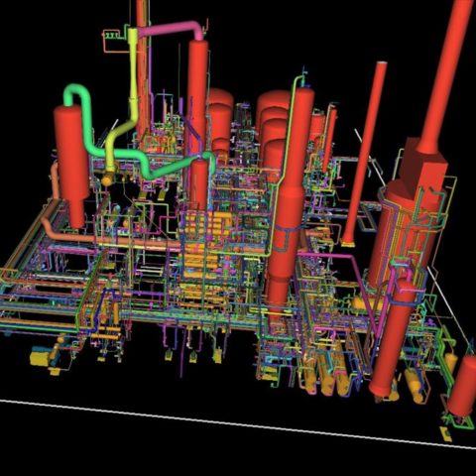
Task: Click the white ground boundary line
Action: (x=238, y=424)
